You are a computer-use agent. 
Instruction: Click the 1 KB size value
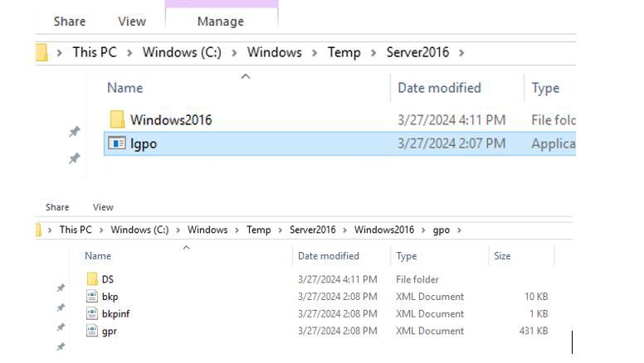pos(539,313)
